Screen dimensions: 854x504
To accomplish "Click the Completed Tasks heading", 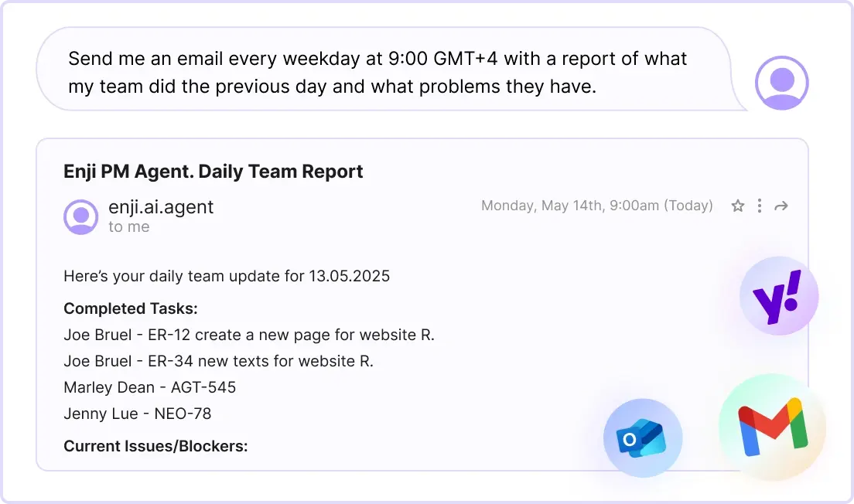I will 131,308.
